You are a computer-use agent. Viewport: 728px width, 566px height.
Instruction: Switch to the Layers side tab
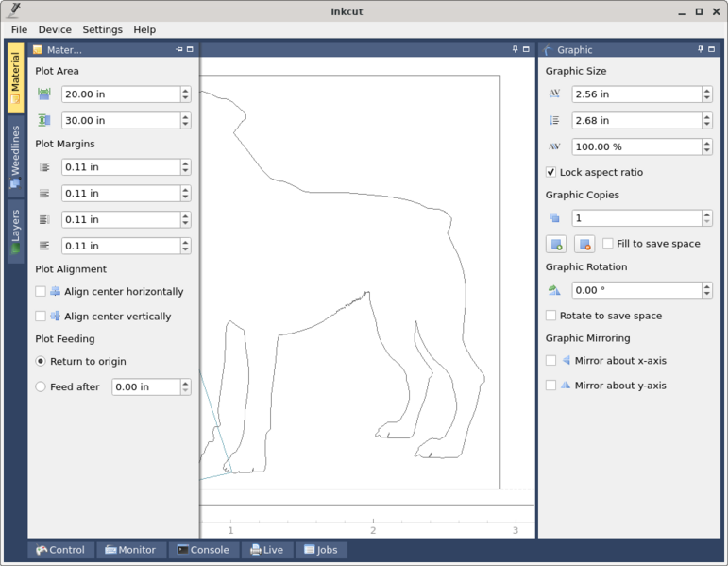[x=15, y=232]
